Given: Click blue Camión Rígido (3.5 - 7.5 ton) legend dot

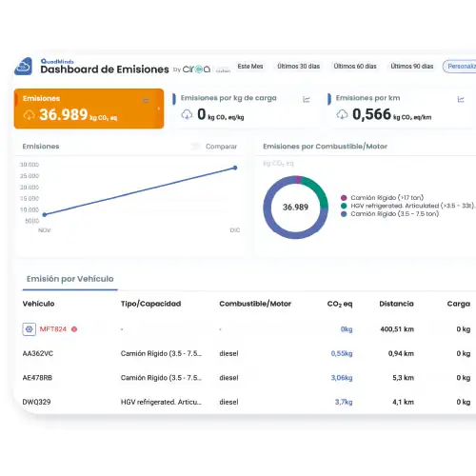Looking at the screenshot, I should [x=344, y=214].
